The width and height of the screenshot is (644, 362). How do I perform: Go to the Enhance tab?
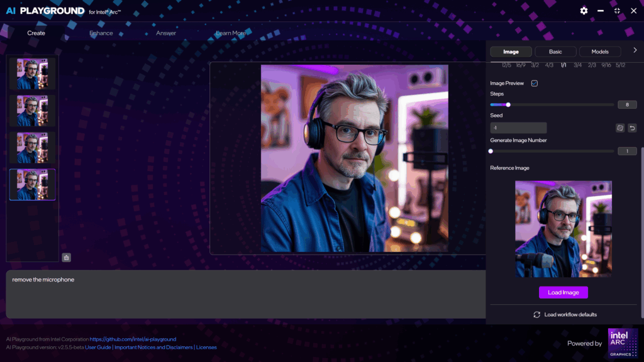coord(101,33)
